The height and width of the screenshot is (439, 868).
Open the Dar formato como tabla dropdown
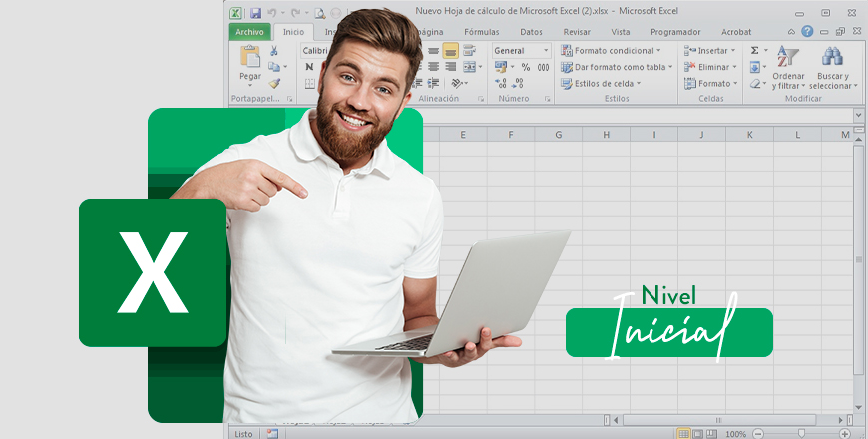pyautogui.click(x=617, y=67)
